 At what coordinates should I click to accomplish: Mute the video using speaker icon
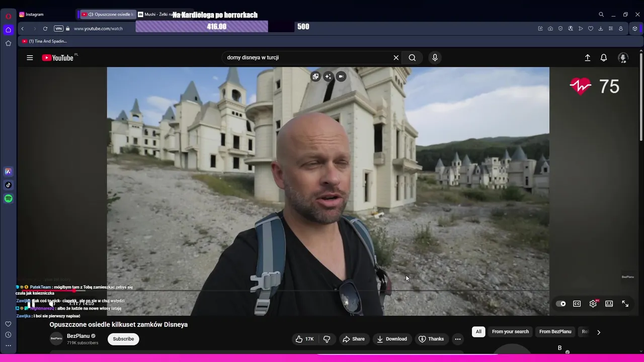[x=51, y=303]
